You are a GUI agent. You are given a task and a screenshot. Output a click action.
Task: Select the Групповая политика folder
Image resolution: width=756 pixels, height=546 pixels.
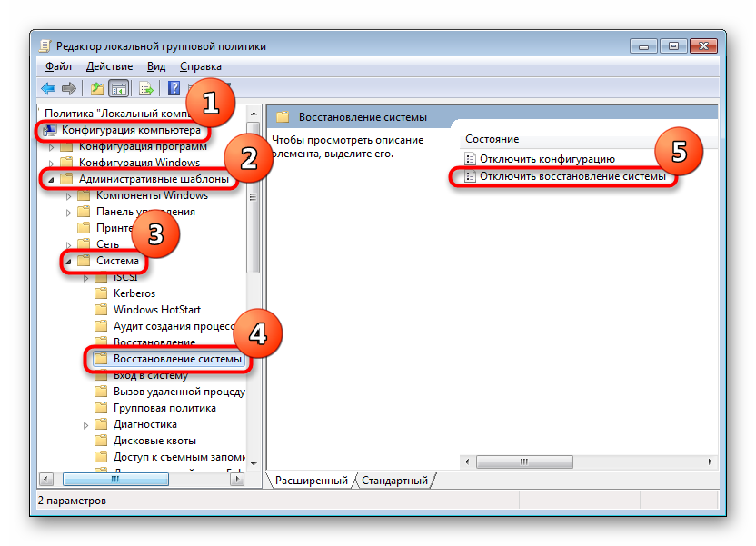click(x=164, y=408)
